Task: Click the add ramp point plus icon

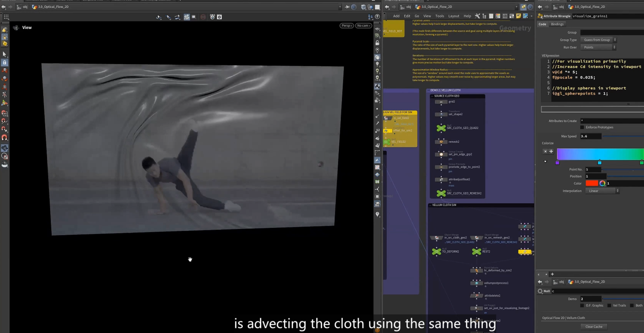Action: tap(551, 151)
